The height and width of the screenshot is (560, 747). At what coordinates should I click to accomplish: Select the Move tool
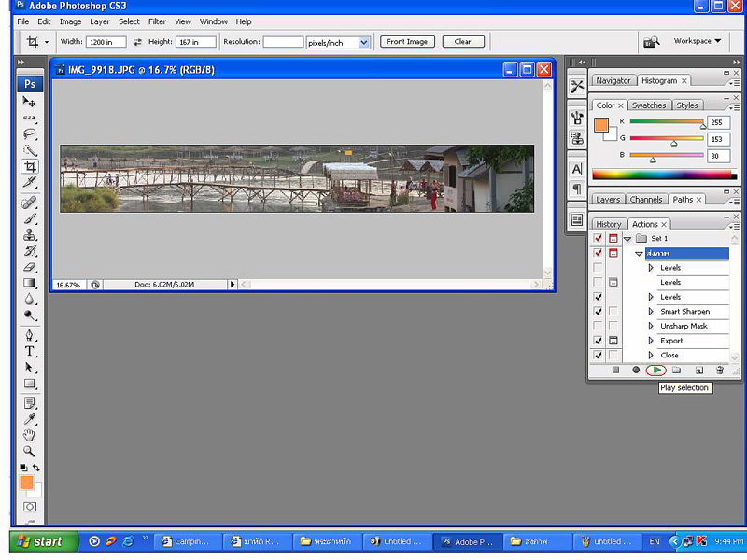tap(30, 101)
